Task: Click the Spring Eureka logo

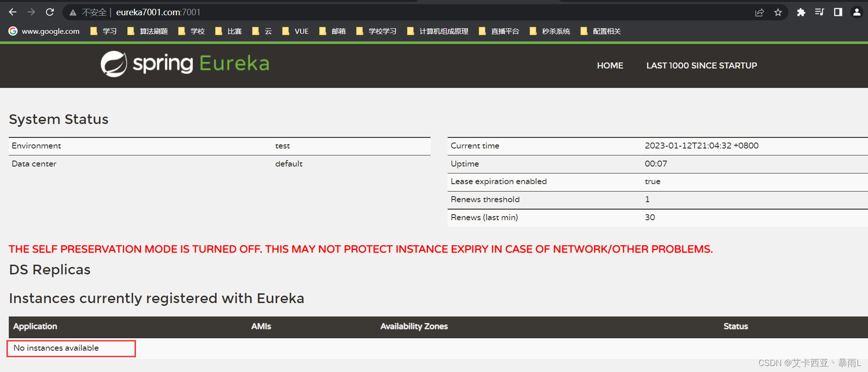Action: [185, 64]
